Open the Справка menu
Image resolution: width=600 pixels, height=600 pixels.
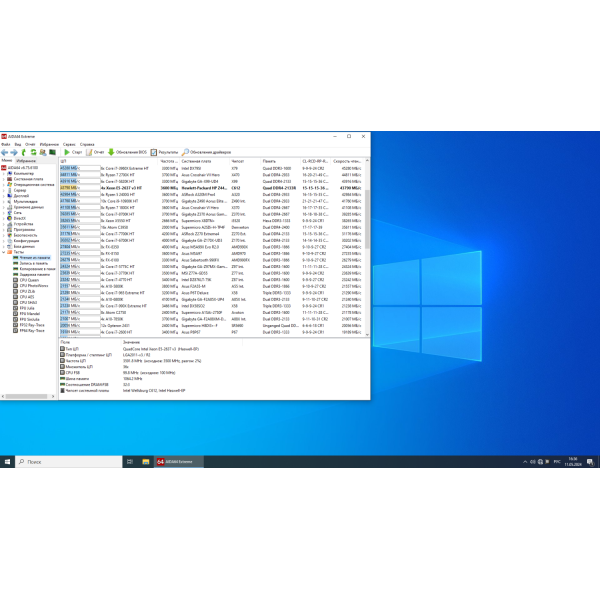(87, 144)
